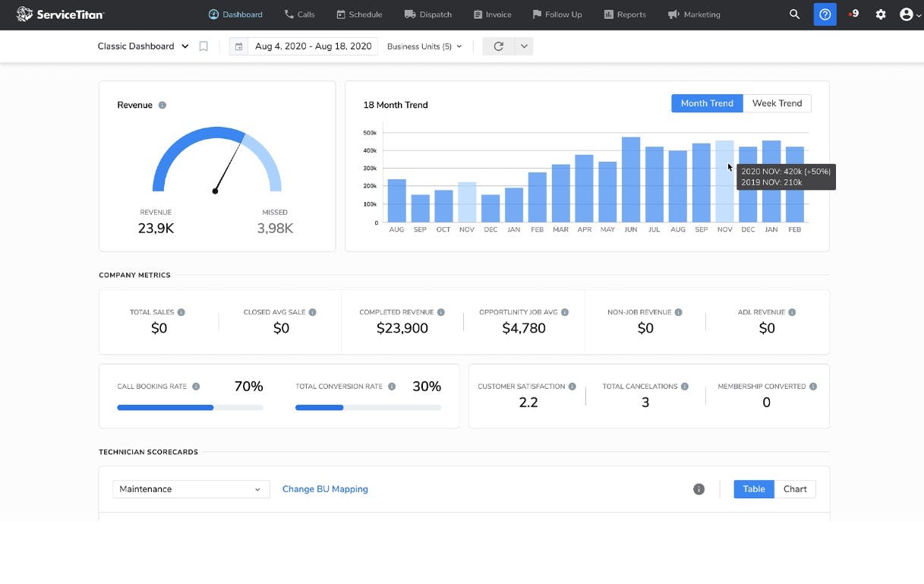Switch chart to Month Trend

(x=706, y=103)
